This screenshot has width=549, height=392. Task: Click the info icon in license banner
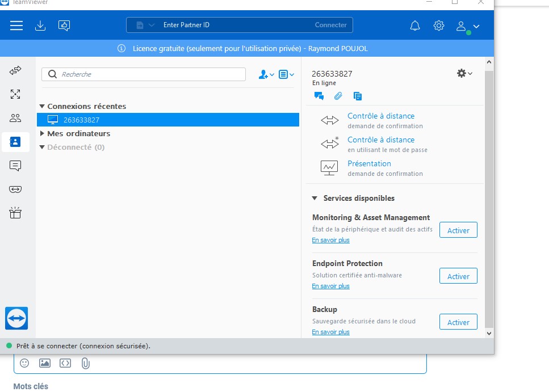(x=121, y=48)
